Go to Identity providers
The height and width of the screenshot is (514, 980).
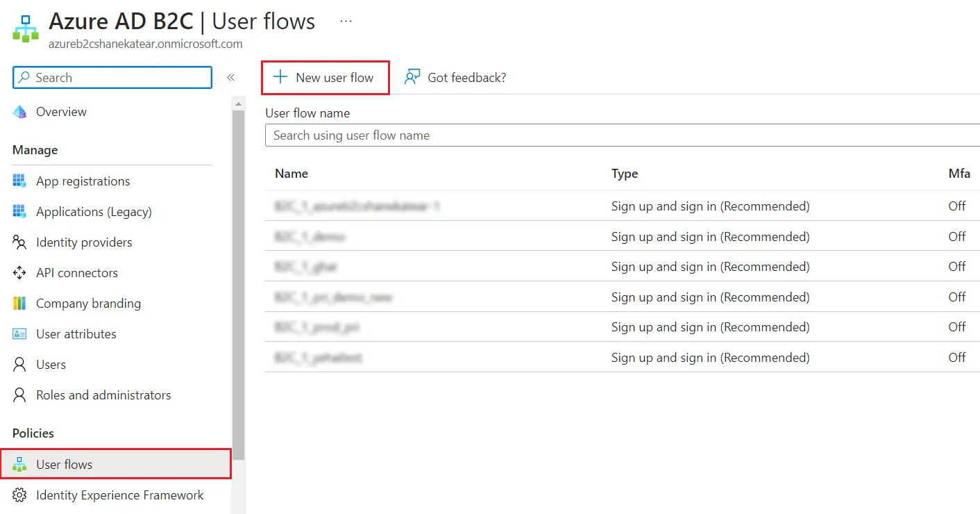[x=84, y=242]
